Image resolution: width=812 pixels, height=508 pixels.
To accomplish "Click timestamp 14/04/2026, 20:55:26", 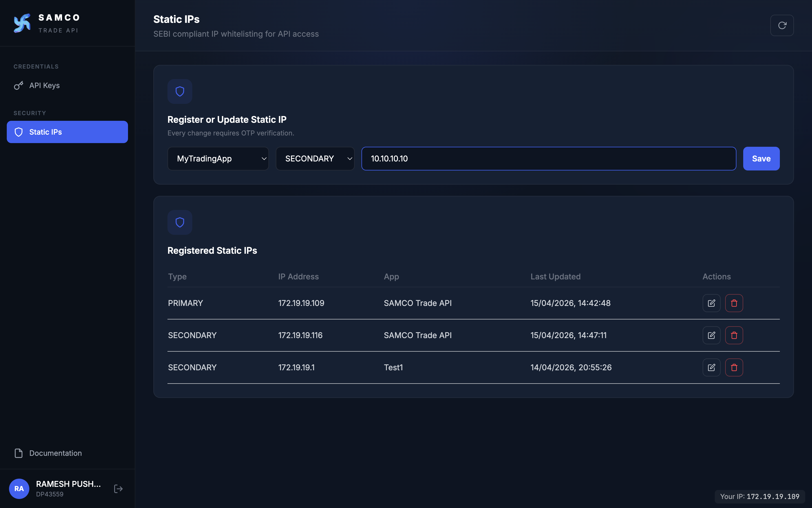I will click(x=571, y=367).
